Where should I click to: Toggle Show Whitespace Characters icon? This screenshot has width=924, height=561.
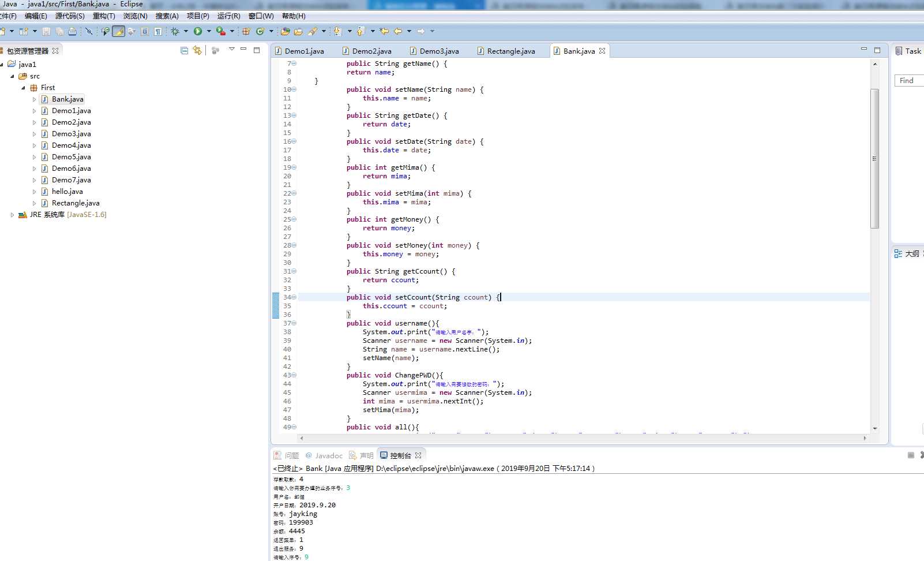pos(158,31)
